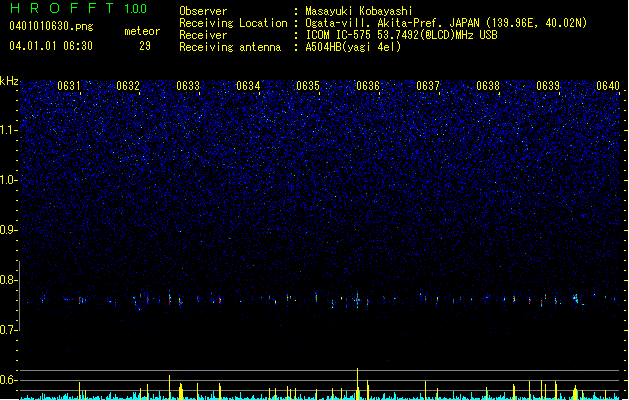
Task: Select the file name 0401010630.png
Action: (x=51, y=26)
